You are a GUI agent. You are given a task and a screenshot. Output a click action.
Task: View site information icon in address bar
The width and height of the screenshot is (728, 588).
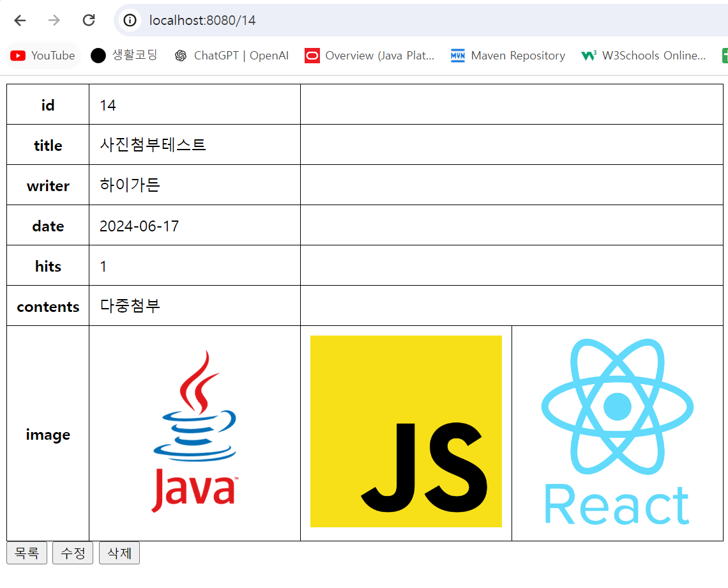coord(130,20)
